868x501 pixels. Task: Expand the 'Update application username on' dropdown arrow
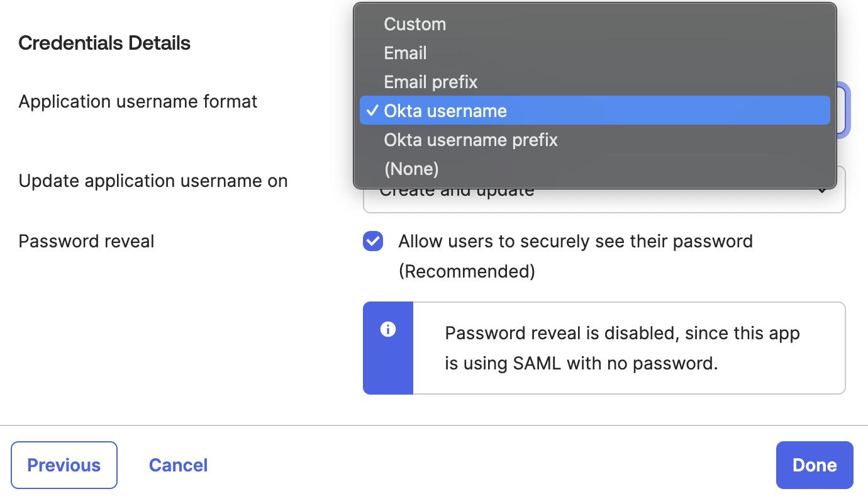[x=822, y=191]
